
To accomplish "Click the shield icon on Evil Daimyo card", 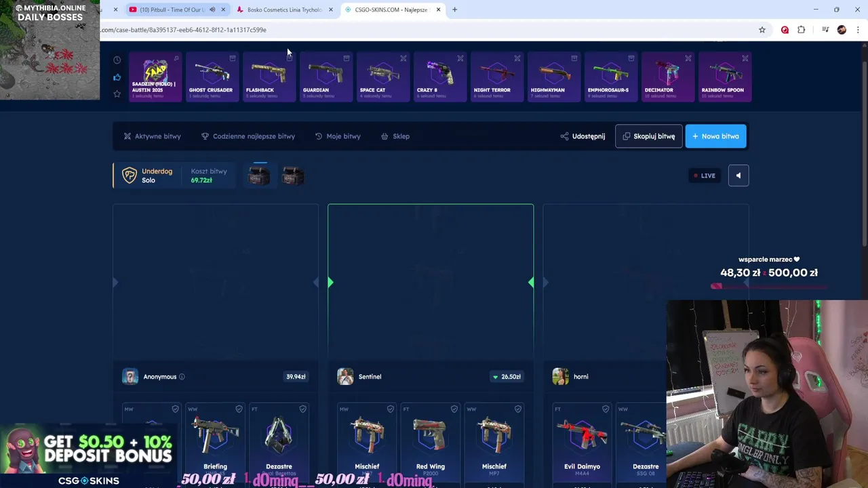I will (606, 409).
